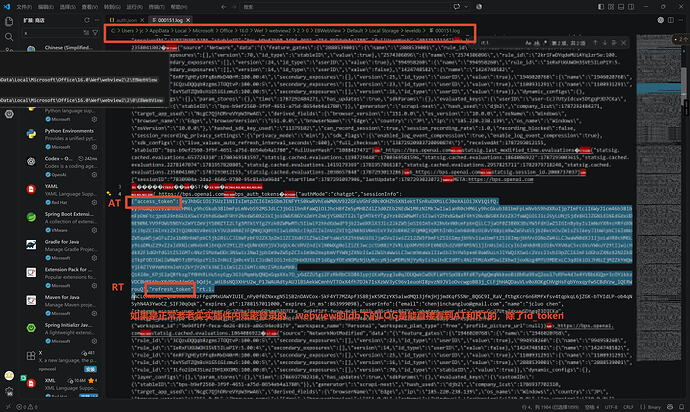Click the VS Code logo icon
Viewport: 690px width, 412px height.
click(x=7, y=7)
